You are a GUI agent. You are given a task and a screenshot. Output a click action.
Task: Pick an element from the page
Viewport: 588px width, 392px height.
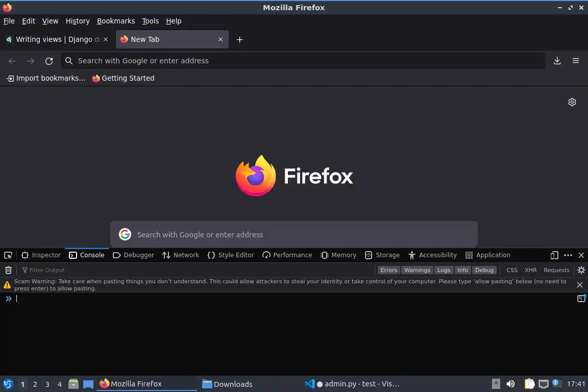(8, 255)
